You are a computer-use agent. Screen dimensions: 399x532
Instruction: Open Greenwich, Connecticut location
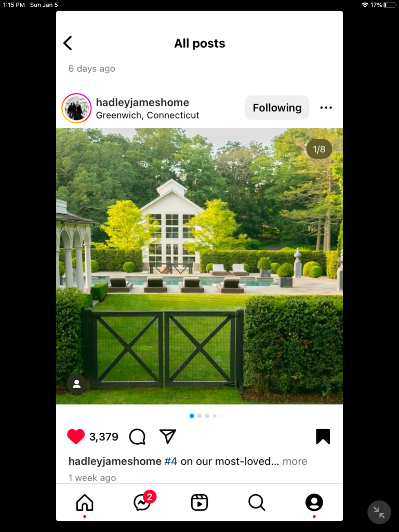click(x=148, y=115)
